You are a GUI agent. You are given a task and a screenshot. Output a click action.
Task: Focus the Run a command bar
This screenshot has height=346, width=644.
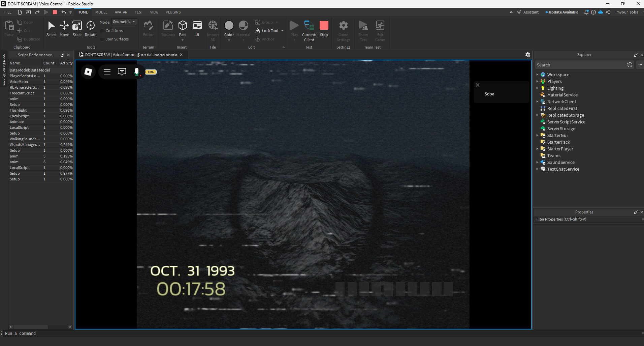click(x=322, y=333)
